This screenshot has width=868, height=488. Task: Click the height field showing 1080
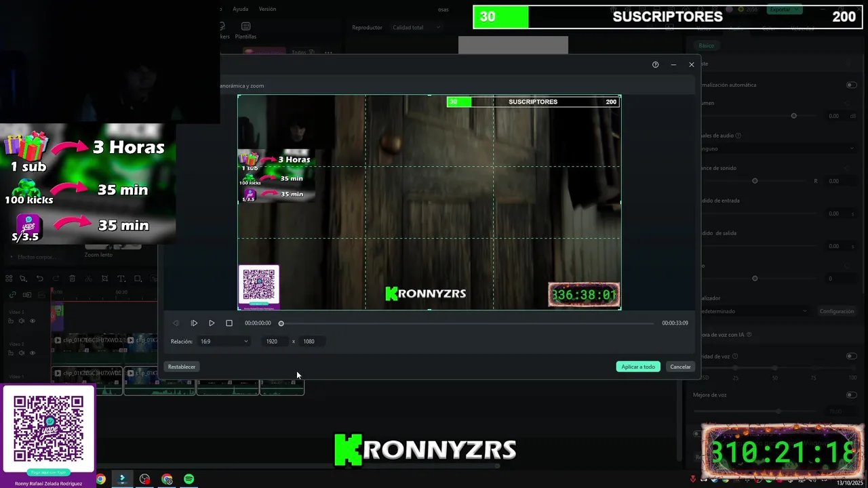(x=311, y=342)
